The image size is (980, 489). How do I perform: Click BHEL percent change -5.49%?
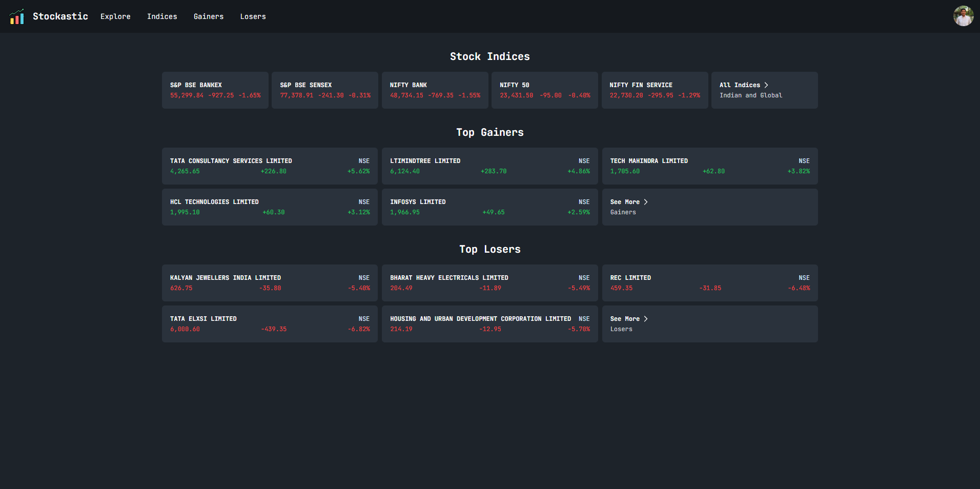pos(579,288)
